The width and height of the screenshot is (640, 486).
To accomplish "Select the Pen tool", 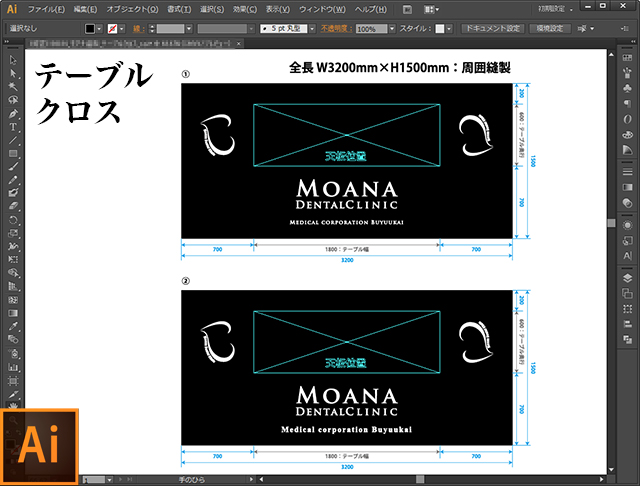I will pos(13,113).
